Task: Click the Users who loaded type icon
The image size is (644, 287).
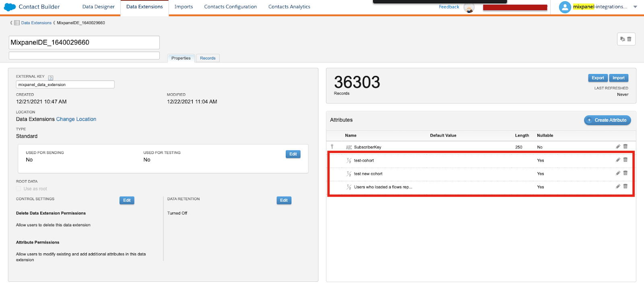Action: point(349,187)
